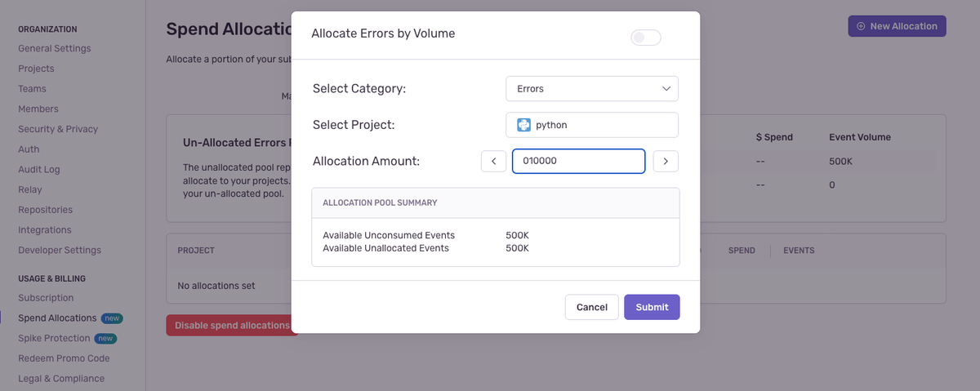Viewport: 980px width, 391px height.
Task: Increase allocation amount with right arrow
Action: tap(666, 162)
